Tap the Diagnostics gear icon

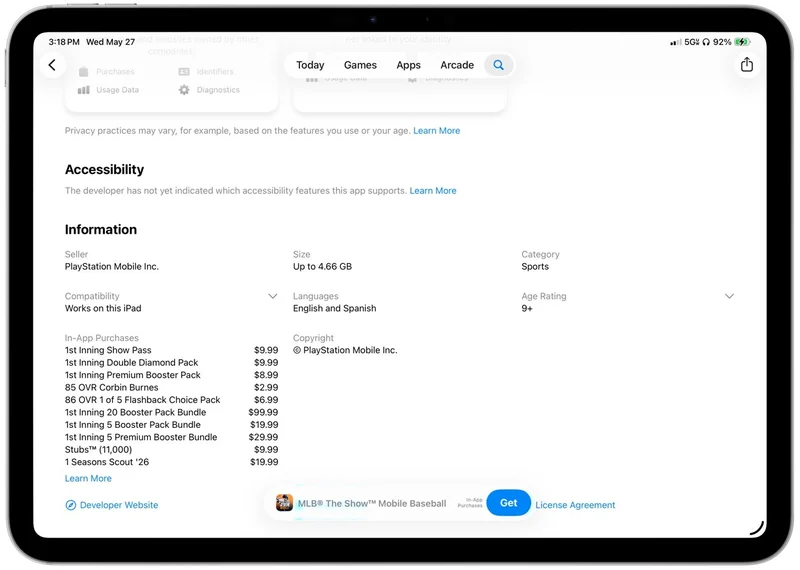pos(184,90)
